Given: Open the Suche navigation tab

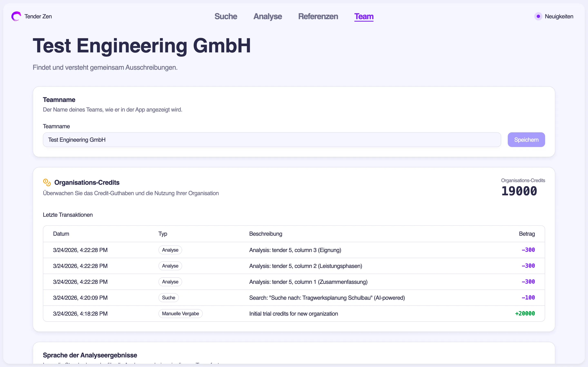Looking at the screenshot, I should (226, 16).
